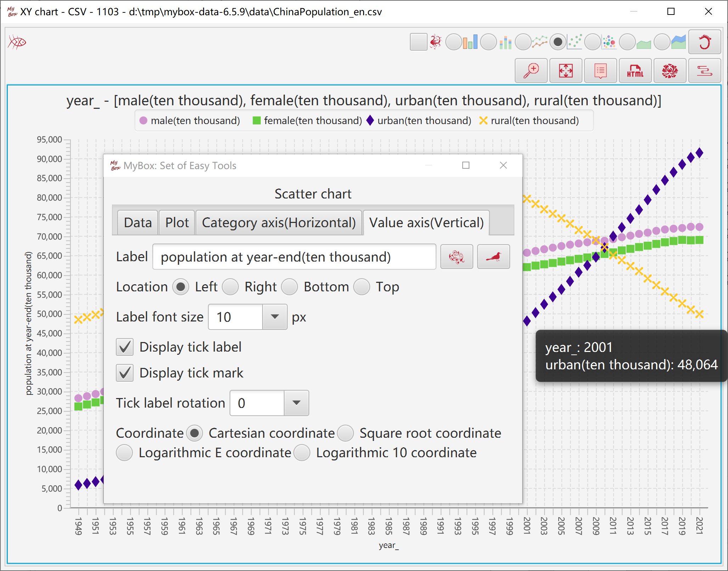Click the scroll-shaped options button
The image size is (728, 571).
[704, 71]
